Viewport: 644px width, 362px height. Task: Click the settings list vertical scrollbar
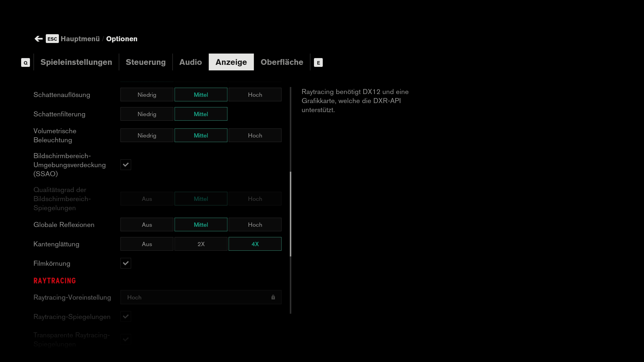click(291, 214)
